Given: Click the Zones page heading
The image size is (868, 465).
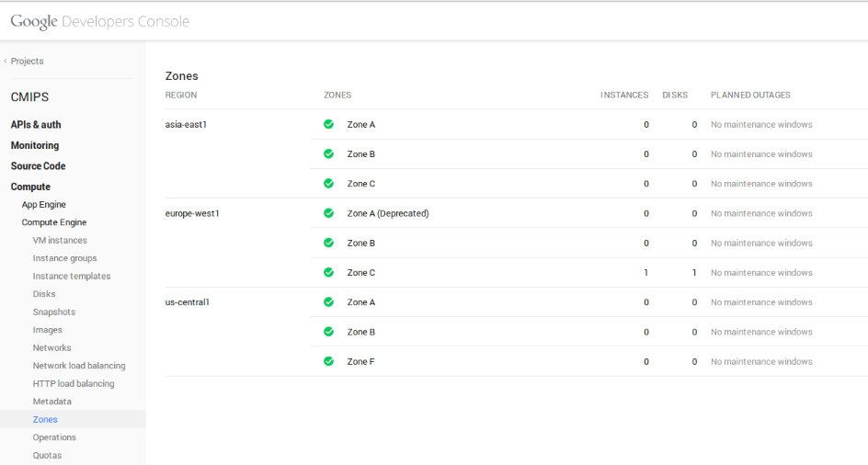Looking at the screenshot, I should [181, 76].
